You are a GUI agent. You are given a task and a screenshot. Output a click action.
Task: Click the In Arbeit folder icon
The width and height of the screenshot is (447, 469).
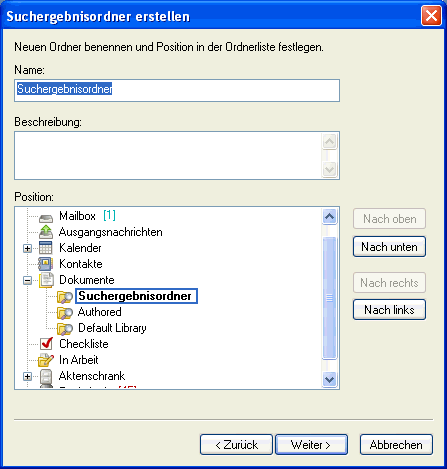pyautogui.click(x=46, y=360)
